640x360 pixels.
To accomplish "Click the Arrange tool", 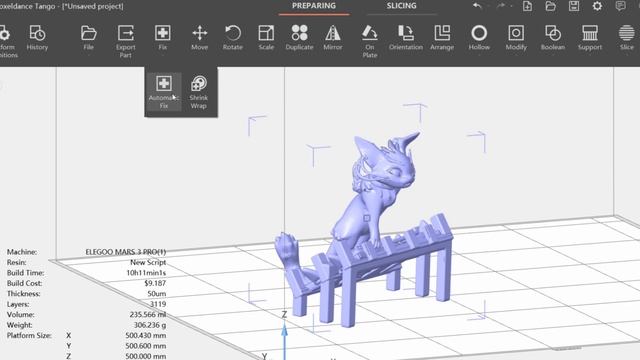I will 442,38.
